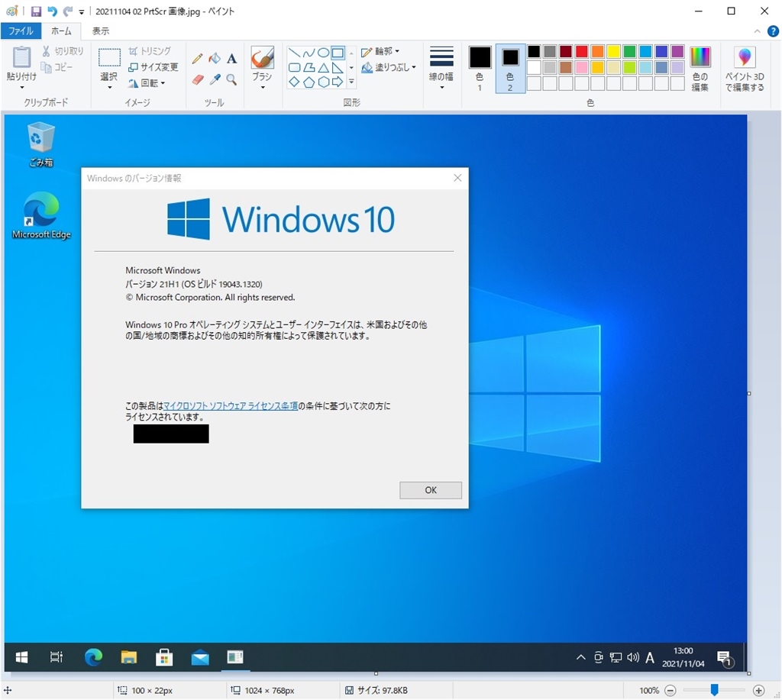Select the Pencil tool
Image resolution: width=782 pixels, height=700 pixels.
(198, 59)
